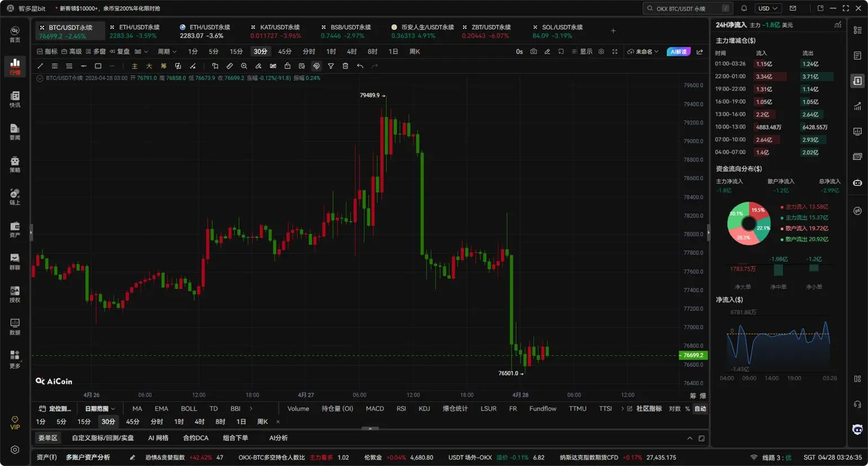Toggle the 爆 liquidation button at chart bottom
The width and height of the screenshot is (868, 466).
pyautogui.click(x=702, y=396)
